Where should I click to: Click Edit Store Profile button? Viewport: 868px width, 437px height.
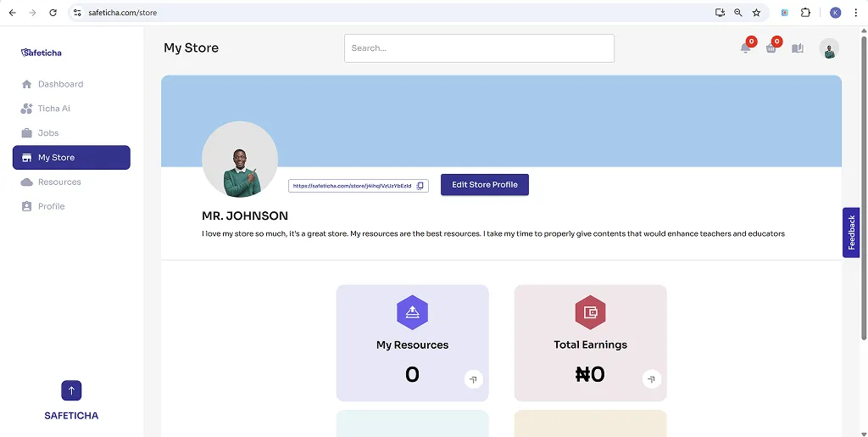[x=485, y=184]
